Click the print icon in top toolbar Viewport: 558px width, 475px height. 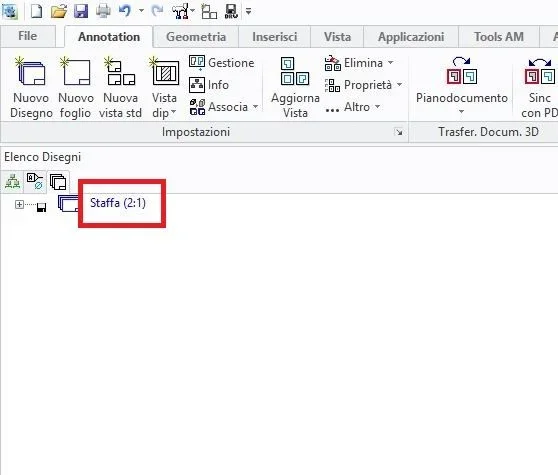point(103,11)
